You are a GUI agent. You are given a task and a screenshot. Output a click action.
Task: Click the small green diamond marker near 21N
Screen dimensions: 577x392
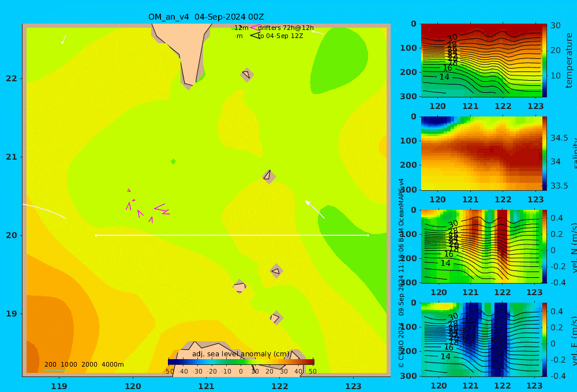point(173,161)
